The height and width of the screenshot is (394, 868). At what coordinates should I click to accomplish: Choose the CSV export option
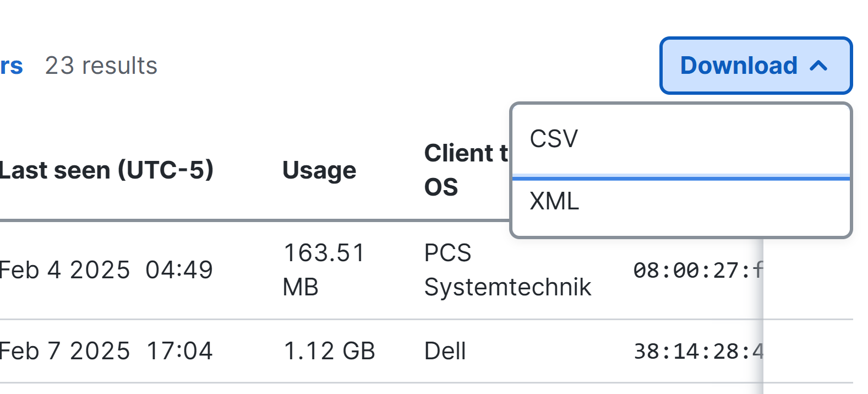click(x=681, y=139)
